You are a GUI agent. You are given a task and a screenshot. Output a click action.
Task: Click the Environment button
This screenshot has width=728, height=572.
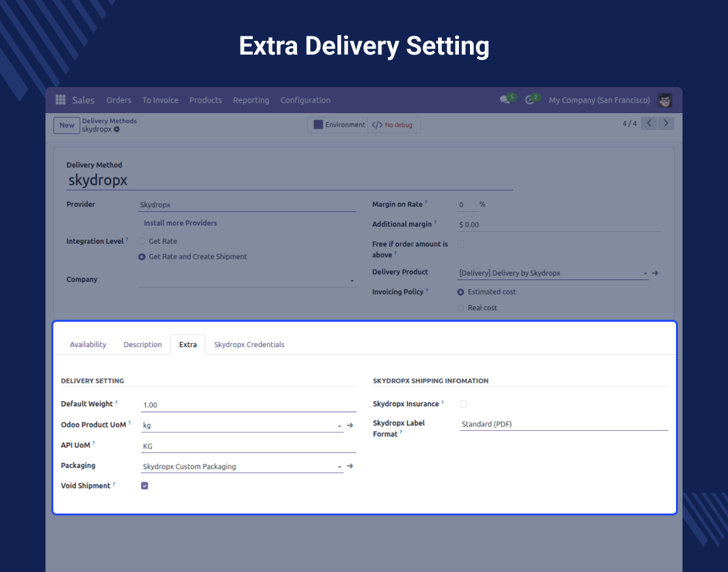(339, 125)
